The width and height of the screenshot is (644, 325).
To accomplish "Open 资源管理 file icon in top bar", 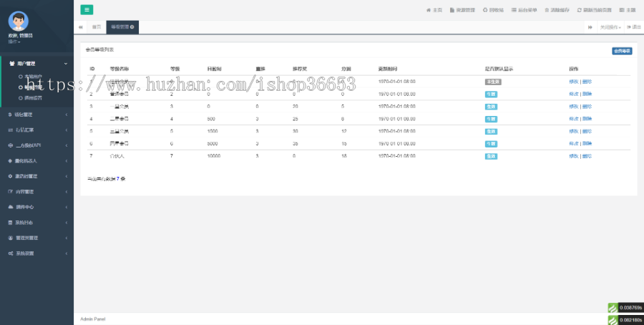I will 452,10.
